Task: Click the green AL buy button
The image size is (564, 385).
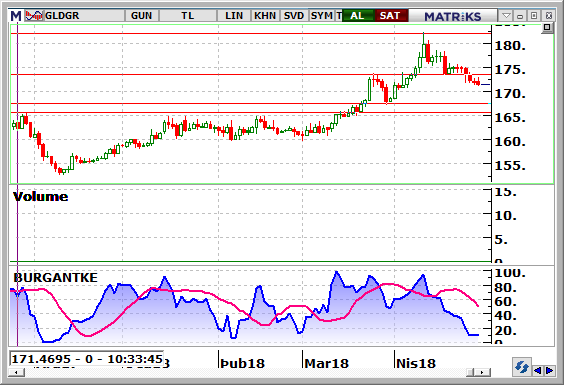Action: tap(357, 16)
